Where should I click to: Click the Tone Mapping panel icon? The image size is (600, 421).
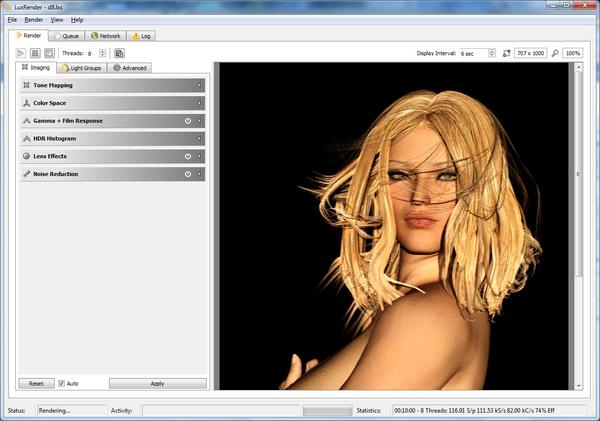click(26, 85)
